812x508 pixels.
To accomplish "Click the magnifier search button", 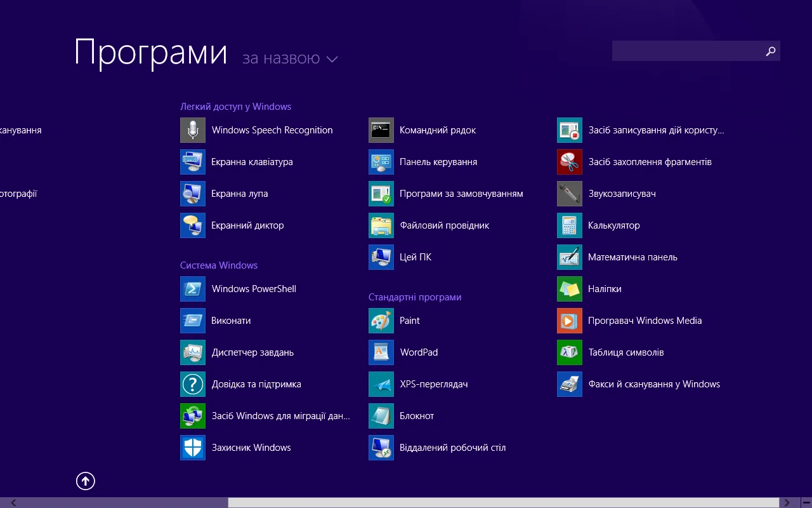I will tap(771, 51).
